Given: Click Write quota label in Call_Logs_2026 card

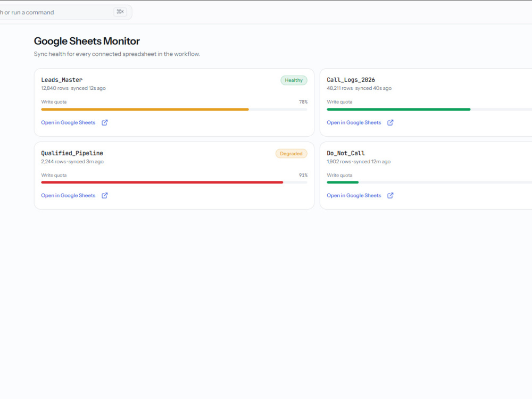Looking at the screenshot, I should (339, 102).
